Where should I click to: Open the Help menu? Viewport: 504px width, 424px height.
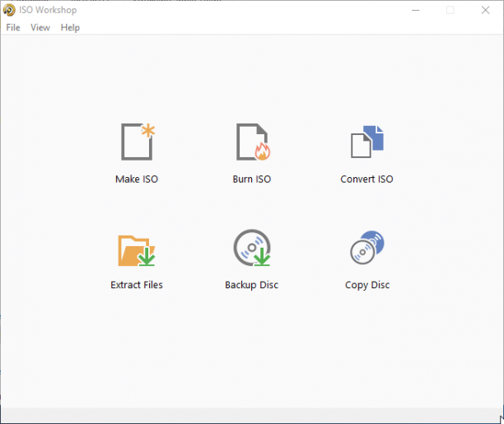click(x=70, y=28)
